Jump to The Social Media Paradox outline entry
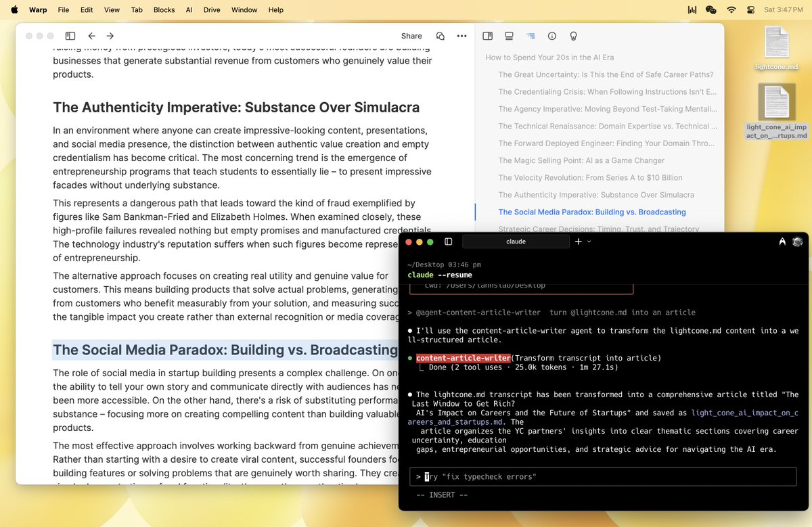This screenshot has height=527, width=812. point(592,212)
